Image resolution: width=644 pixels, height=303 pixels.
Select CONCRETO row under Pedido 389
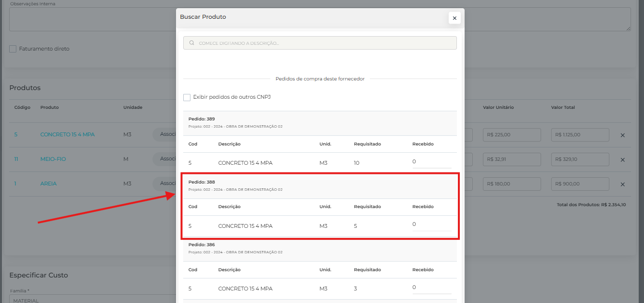click(x=245, y=163)
